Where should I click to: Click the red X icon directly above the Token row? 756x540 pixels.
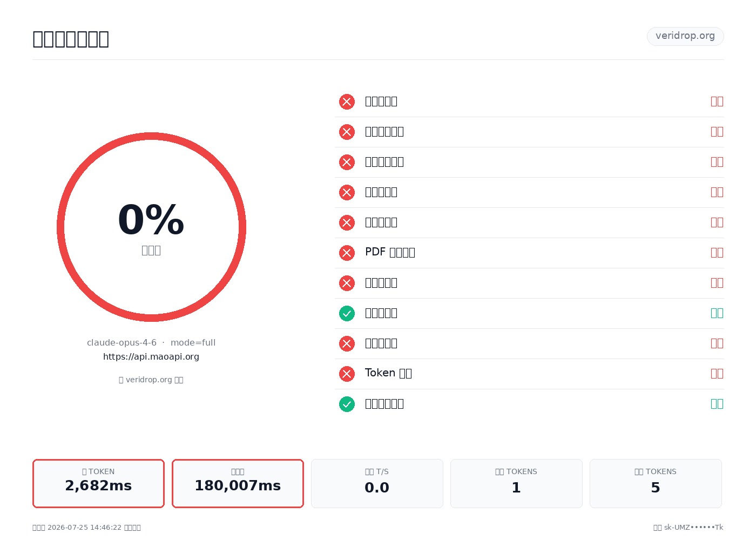point(347,343)
